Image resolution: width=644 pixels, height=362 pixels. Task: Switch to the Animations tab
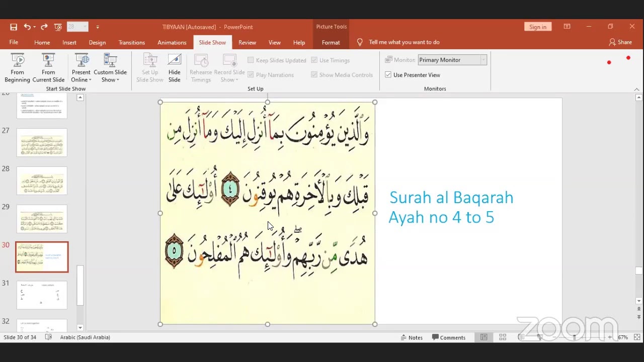point(172,42)
